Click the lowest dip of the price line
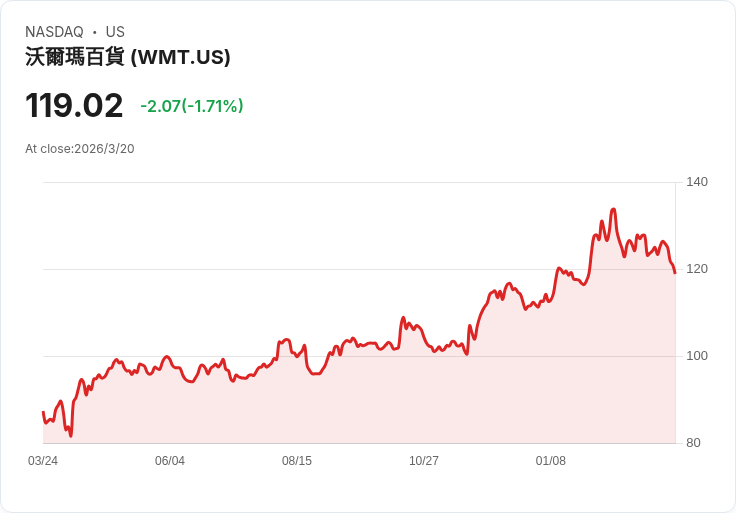This screenshot has width=736, height=513. (71, 436)
